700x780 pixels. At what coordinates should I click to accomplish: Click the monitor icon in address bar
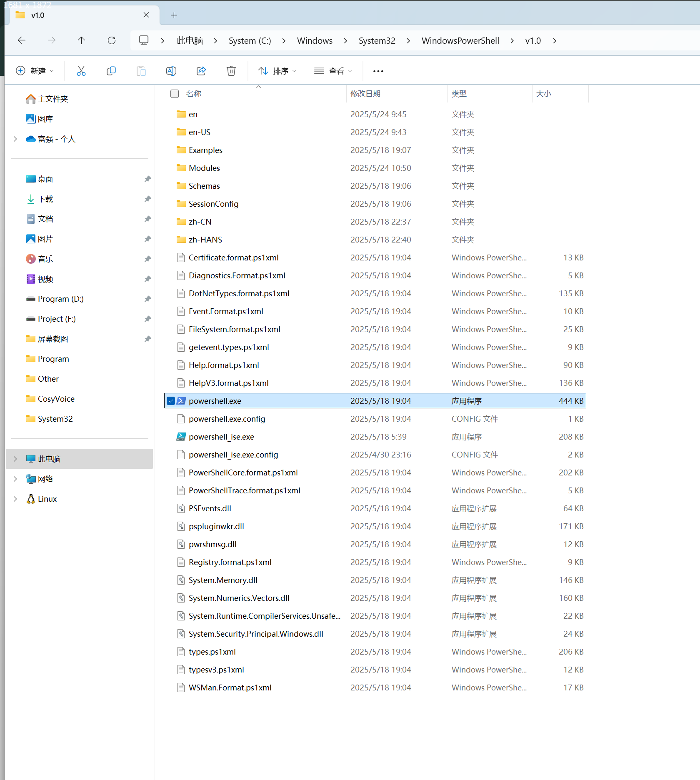144,40
